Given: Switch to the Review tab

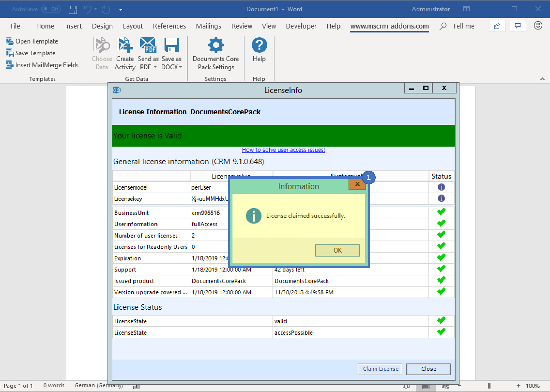Looking at the screenshot, I should (242, 26).
